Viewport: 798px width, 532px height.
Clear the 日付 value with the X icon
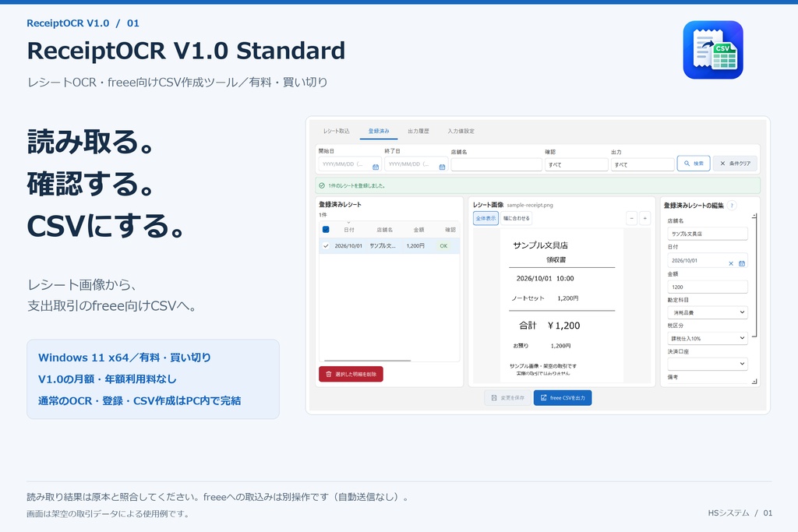[x=731, y=263]
